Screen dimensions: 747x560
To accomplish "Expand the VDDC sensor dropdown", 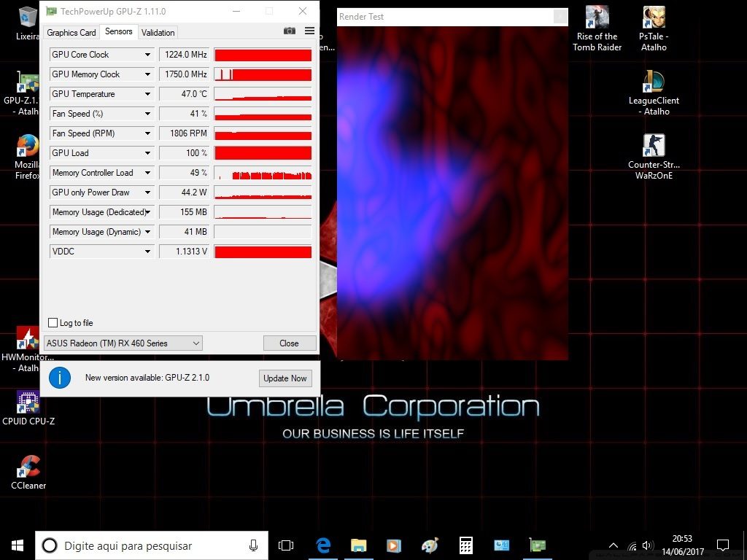I will point(147,252).
